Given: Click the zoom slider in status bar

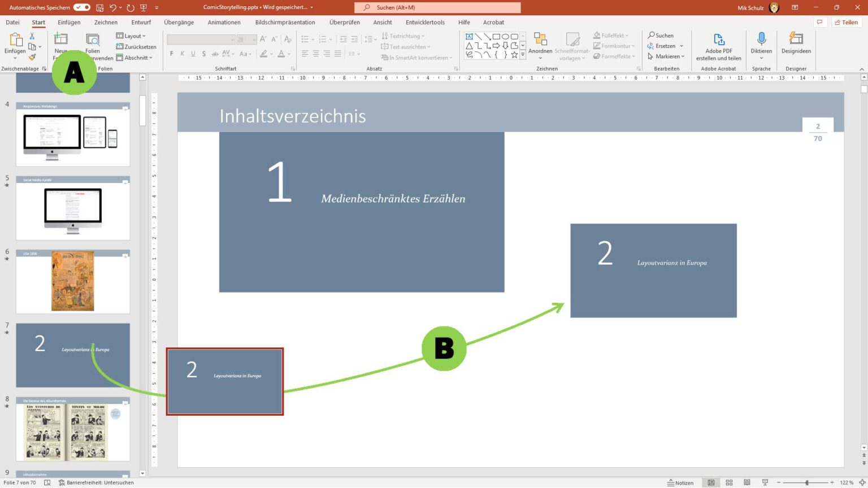Looking at the screenshot, I should 806,482.
